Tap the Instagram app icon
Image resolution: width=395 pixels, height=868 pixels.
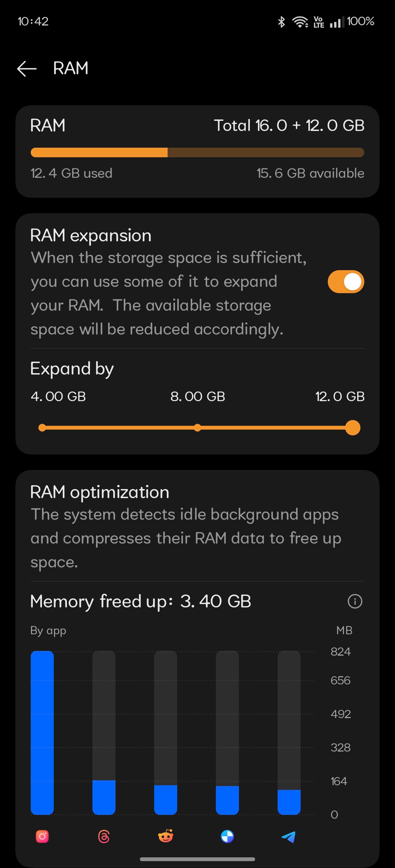tap(42, 836)
